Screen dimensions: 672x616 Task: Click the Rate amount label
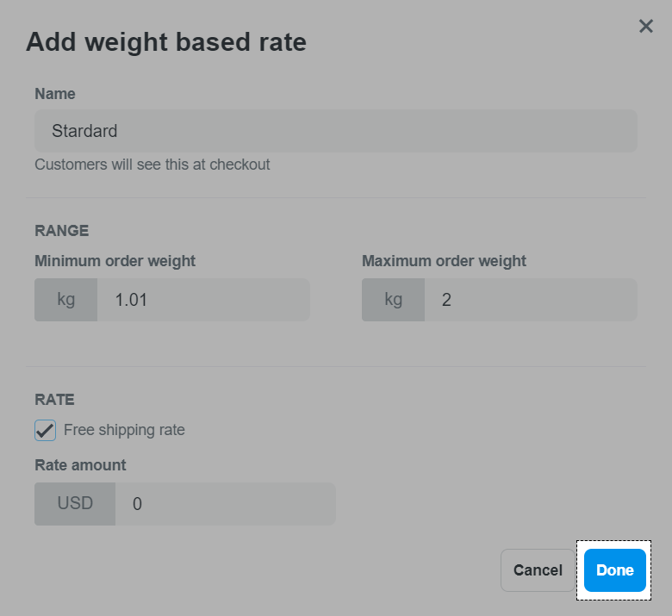tap(80, 465)
